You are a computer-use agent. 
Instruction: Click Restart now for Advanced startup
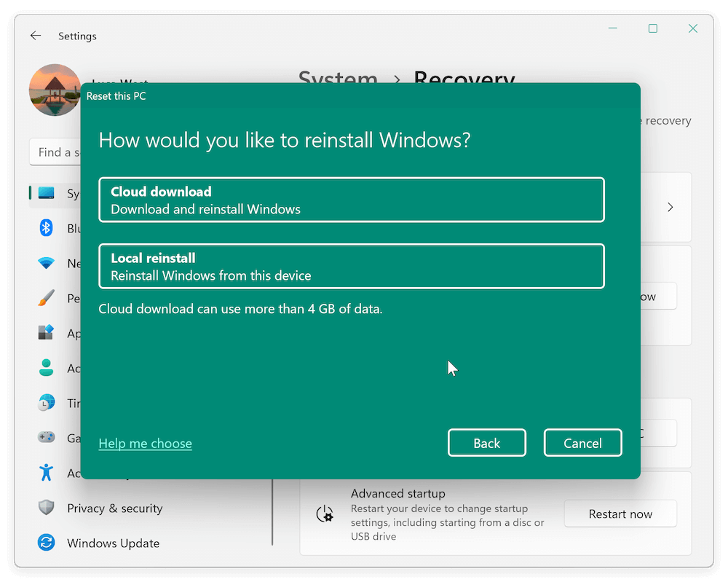pyautogui.click(x=620, y=514)
